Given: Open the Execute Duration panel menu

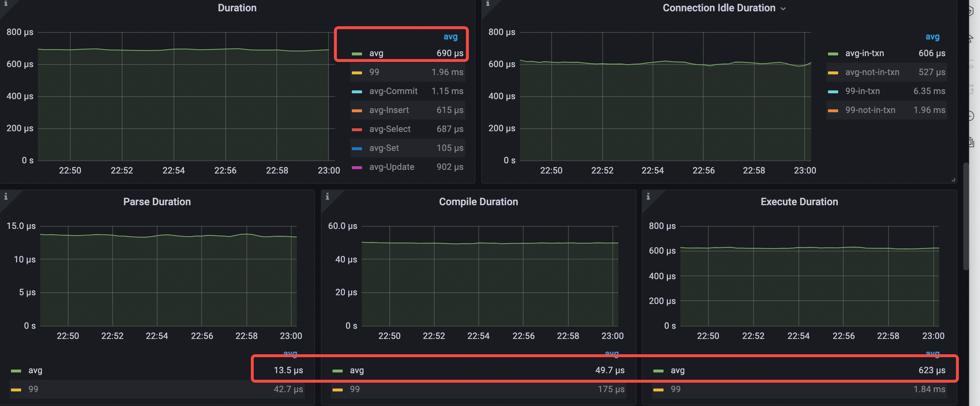Looking at the screenshot, I should tap(799, 202).
